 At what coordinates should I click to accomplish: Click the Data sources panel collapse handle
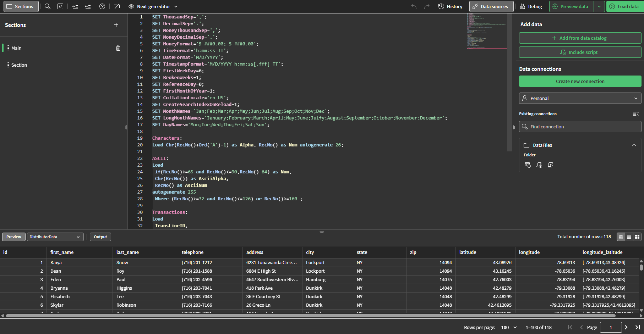(514, 127)
